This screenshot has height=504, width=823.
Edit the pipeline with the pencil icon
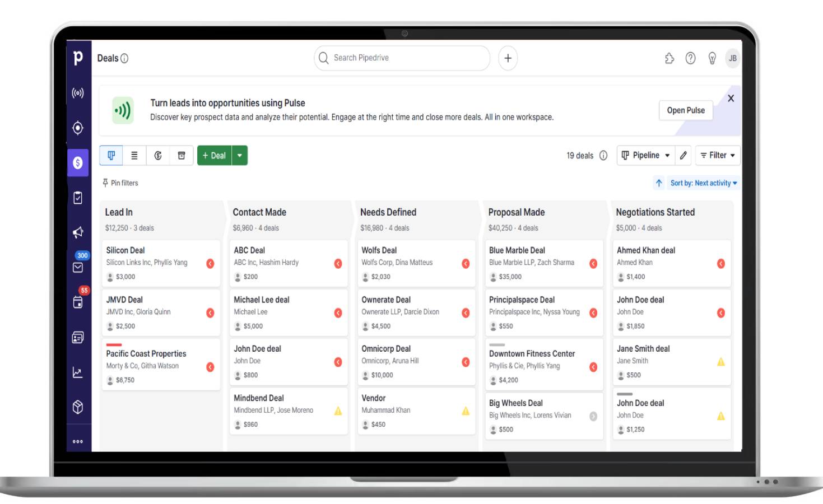click(x=684, y=155)
